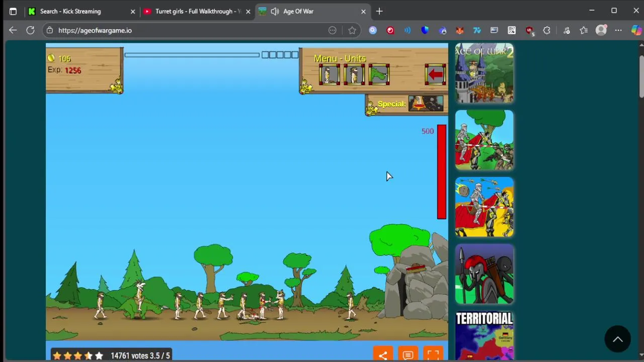This screenshot has height=362, width=644.
Task: Open the Favorites list icon
Action: (x=584, y=30)
